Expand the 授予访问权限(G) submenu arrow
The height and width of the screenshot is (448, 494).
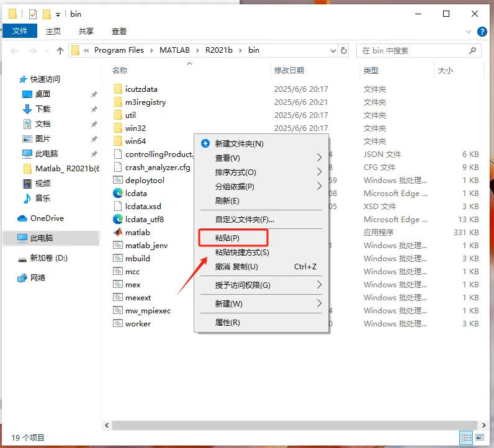click(x=319, y=285)
